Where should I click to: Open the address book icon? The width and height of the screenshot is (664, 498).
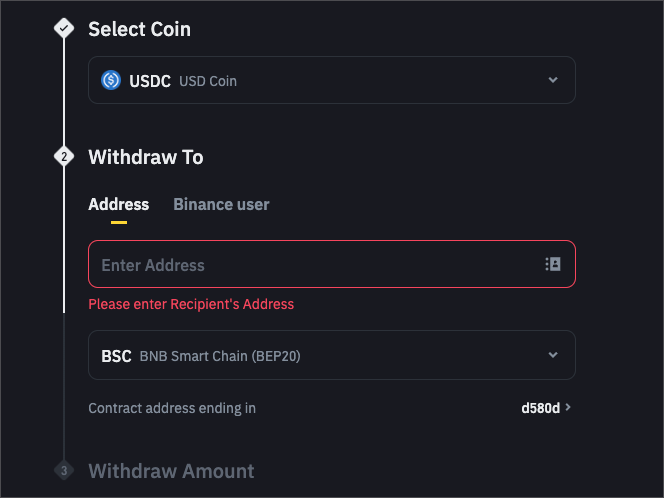click(x=553, y=264)
